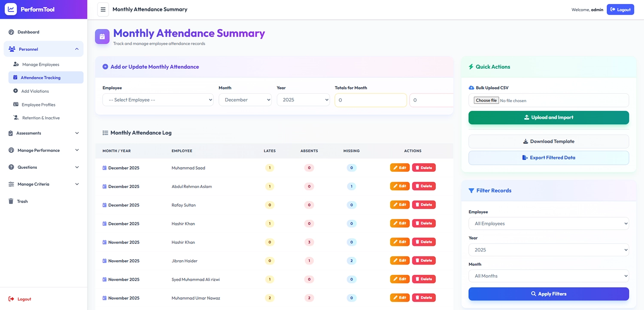This screenshot has width=644, height=310.
Task: Click the Employee Profiles card icon
Action: pyautogui.click(x=16, y=104)
